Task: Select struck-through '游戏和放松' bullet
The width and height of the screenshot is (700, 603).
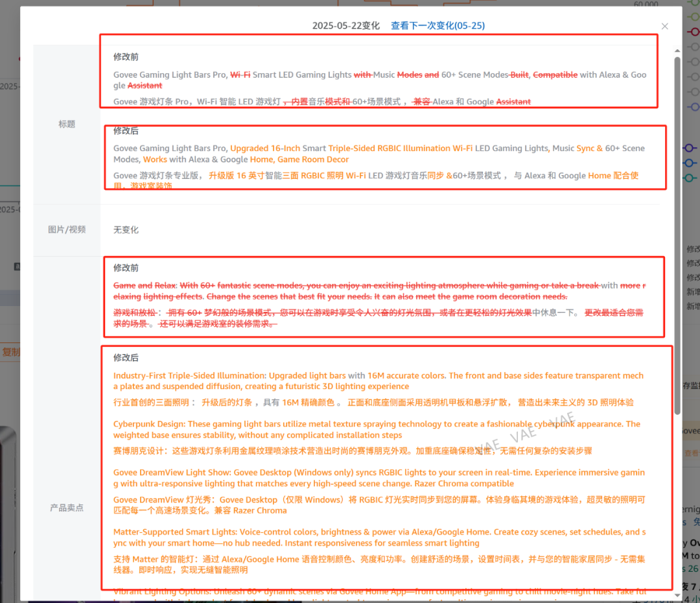Action: tap(378, 318)
